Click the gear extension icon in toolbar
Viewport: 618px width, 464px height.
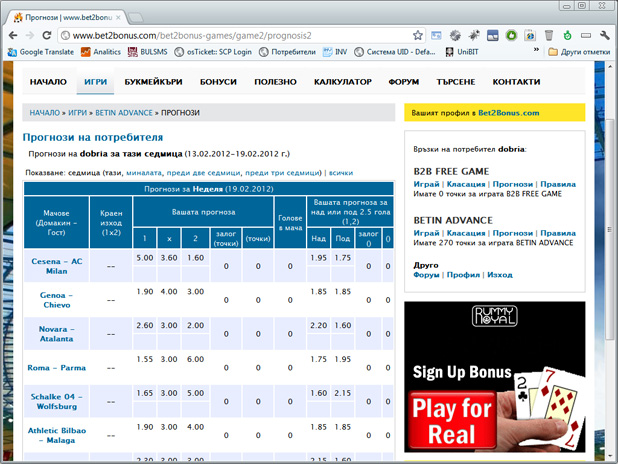455,35
